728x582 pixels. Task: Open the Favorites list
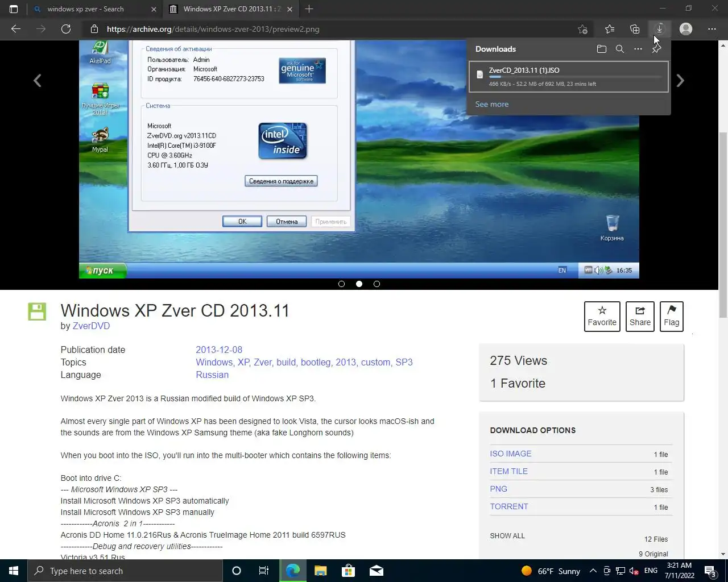pyautogui.click(x=610, y=29)
